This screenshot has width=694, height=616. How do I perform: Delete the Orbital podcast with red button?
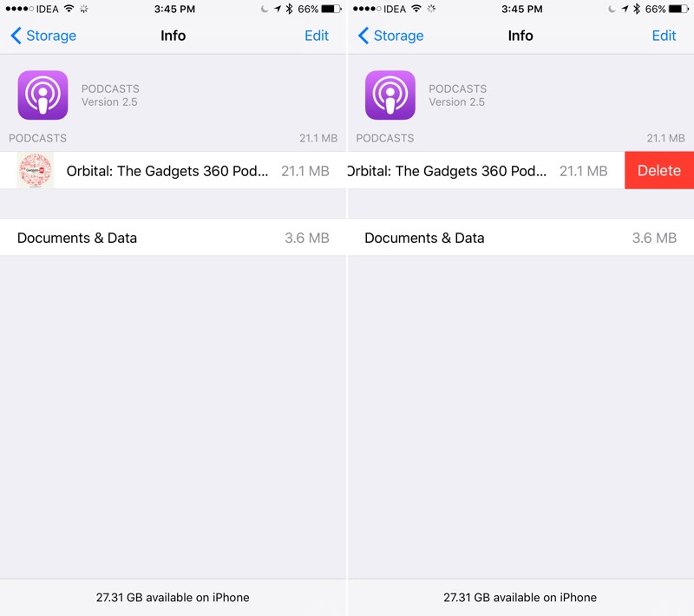click(659, 170)
